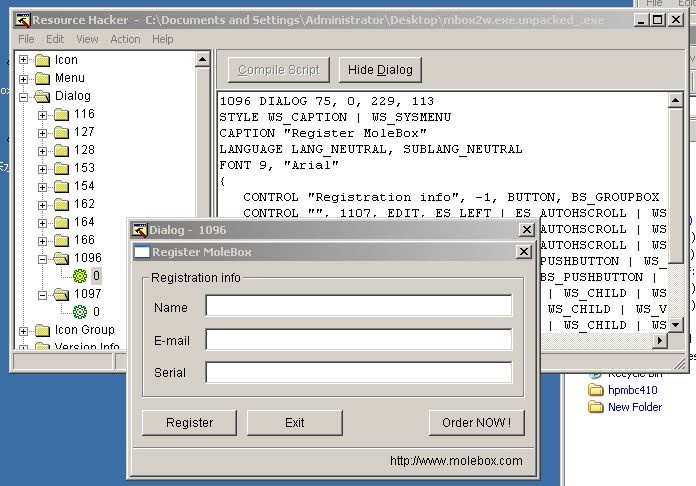Expand dialog resource 116 node
Viewport: 696px width, 486px height.
pos(42,115)
